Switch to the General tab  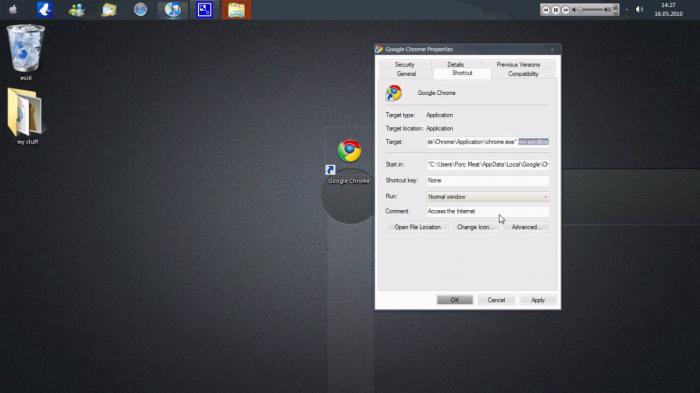(x=406, y=74)
